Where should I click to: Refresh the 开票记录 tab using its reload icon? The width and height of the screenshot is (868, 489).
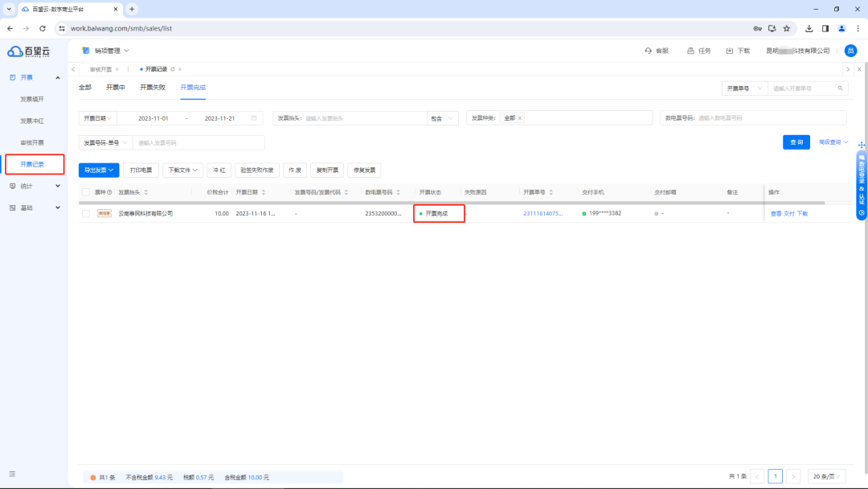[173, 69]
